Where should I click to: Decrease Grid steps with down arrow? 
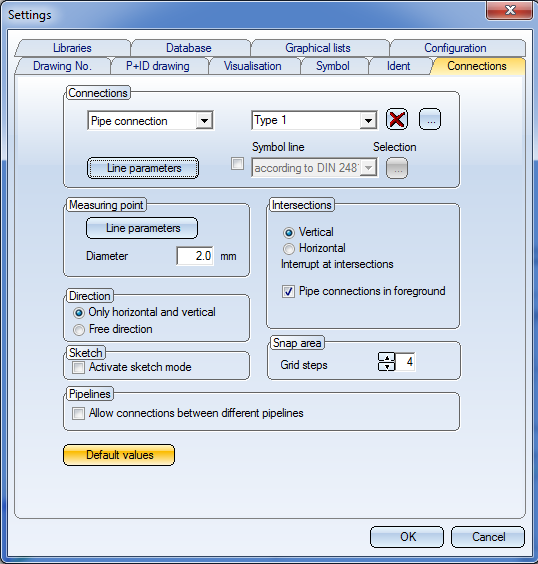click(x=387, y=367)
